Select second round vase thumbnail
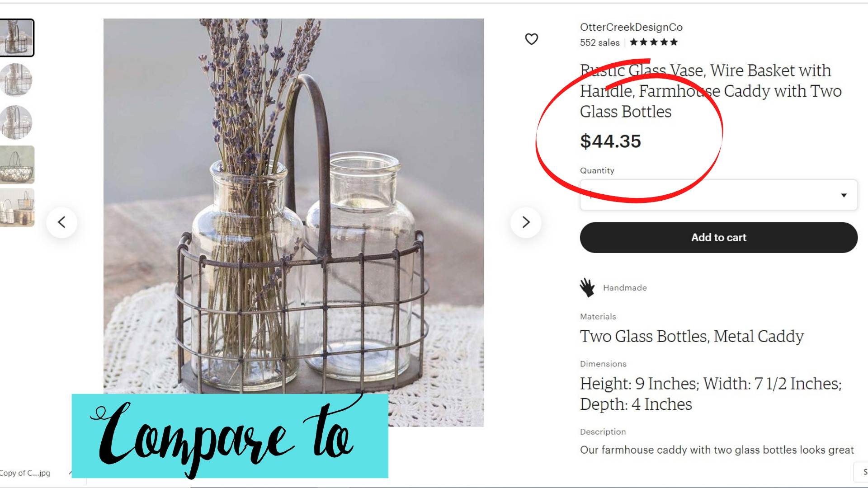 [x=16, y=80]
